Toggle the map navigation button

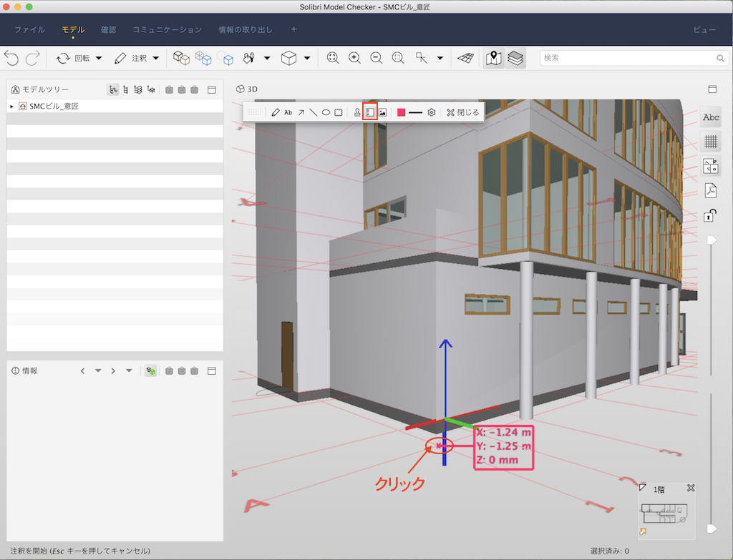[494, 58]
